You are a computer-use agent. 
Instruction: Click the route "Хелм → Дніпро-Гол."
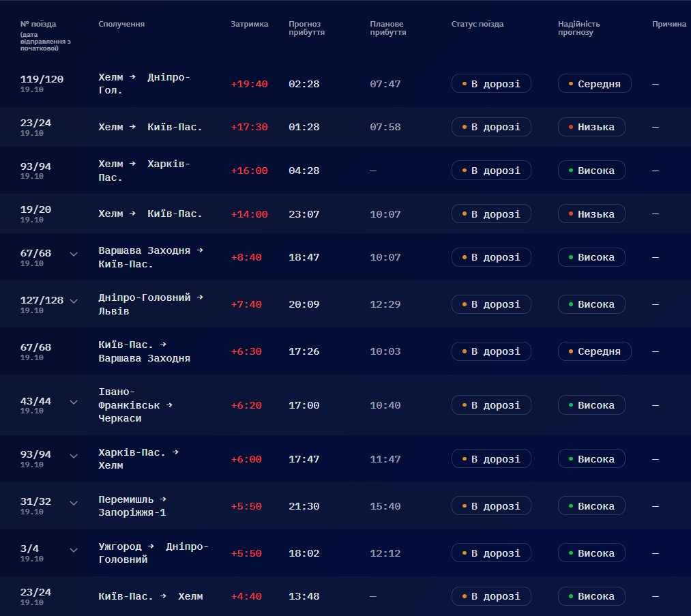[144, 84]
